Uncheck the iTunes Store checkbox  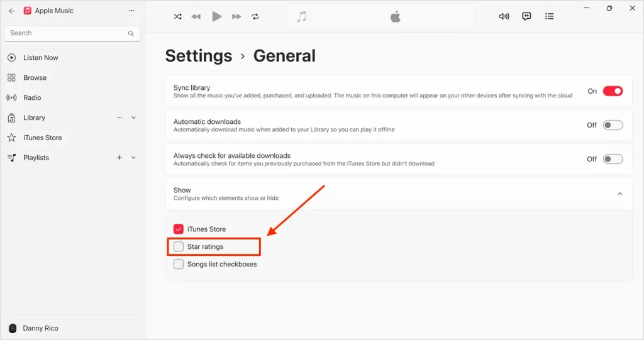tap(178, 229)
